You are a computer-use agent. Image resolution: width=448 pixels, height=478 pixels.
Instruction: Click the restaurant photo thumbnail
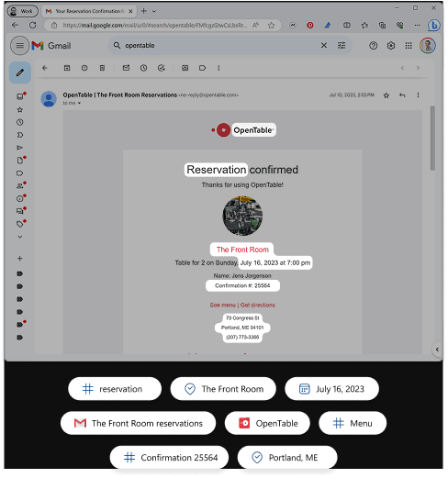(242, 216)
